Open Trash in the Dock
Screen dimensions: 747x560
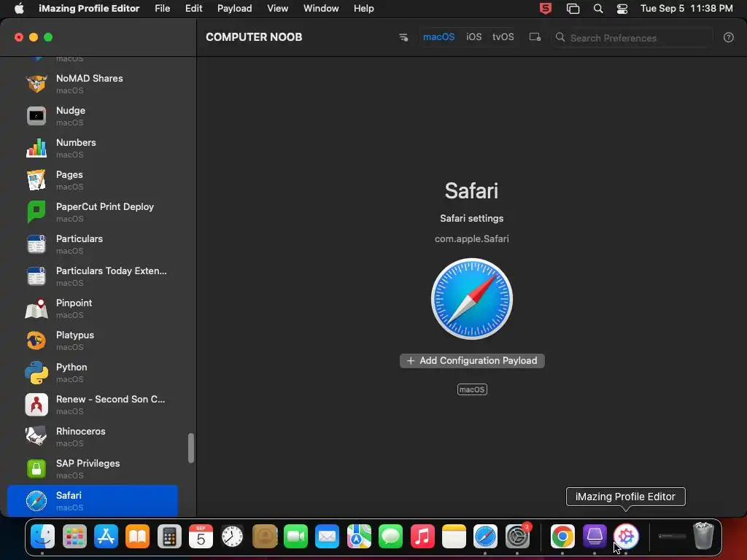click(x=703, y=536)
